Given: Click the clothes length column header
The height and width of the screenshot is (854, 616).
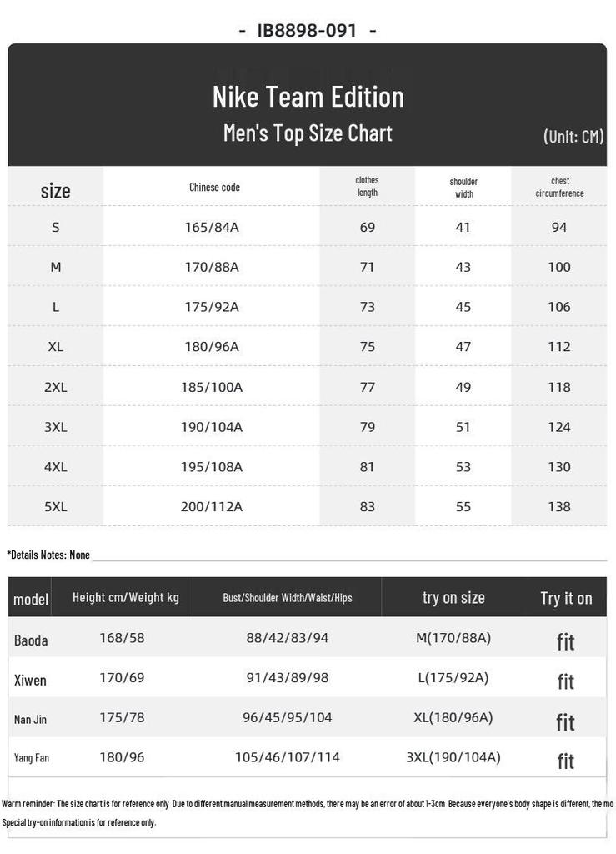Looking at the screenshot, I should click(x=367, y=186).
